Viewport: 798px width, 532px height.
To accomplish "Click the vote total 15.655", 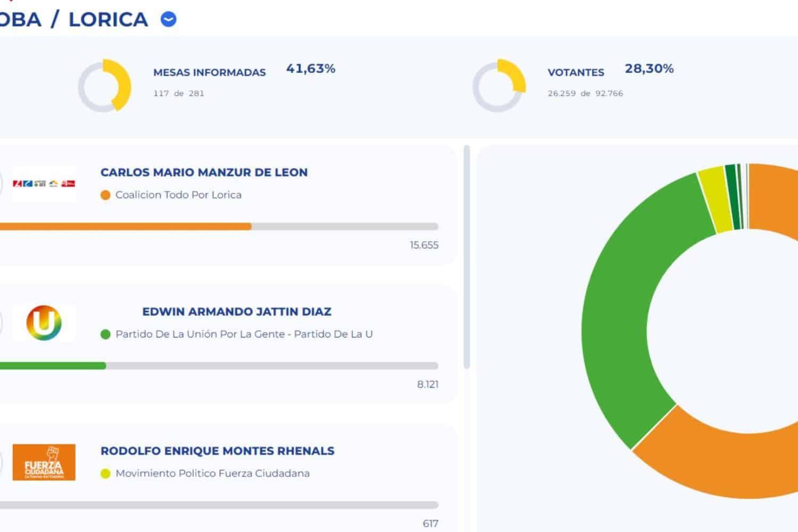I will pyautogui.click(x=424, y=245).
